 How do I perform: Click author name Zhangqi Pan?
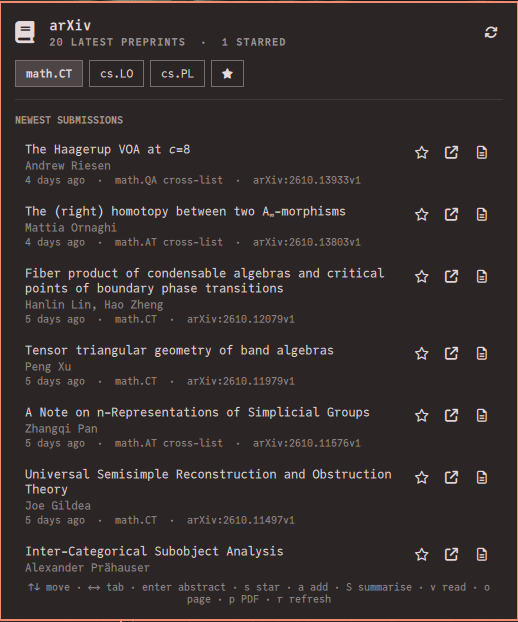(61, 428)
